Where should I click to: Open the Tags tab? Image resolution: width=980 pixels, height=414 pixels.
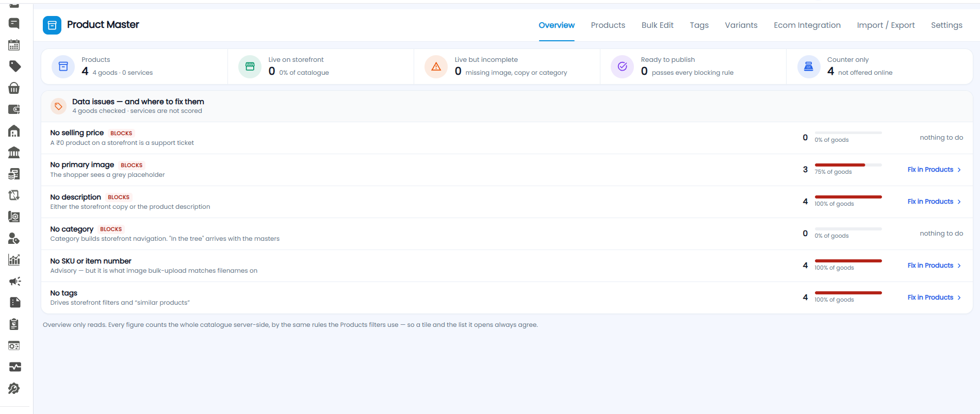tap(699, 25)
